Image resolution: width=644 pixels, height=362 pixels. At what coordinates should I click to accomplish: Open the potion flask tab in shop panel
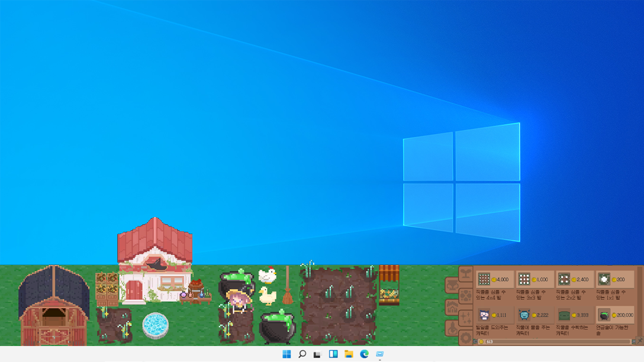click(x=452, y=328)
